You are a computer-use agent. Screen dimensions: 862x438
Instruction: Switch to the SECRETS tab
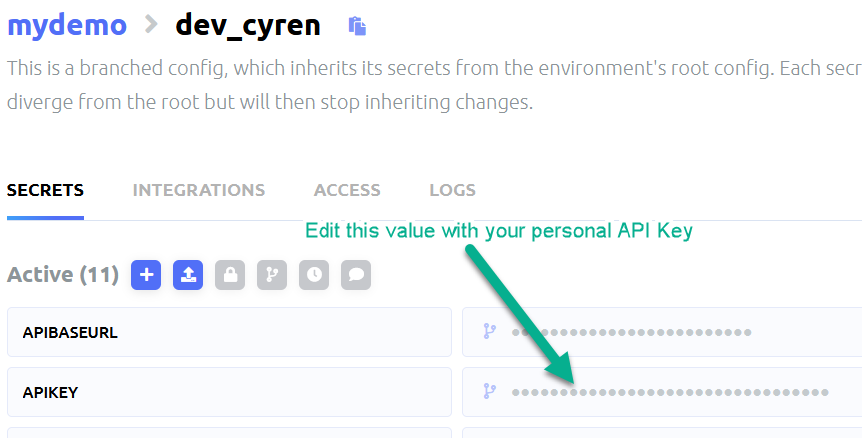(45, 190)
